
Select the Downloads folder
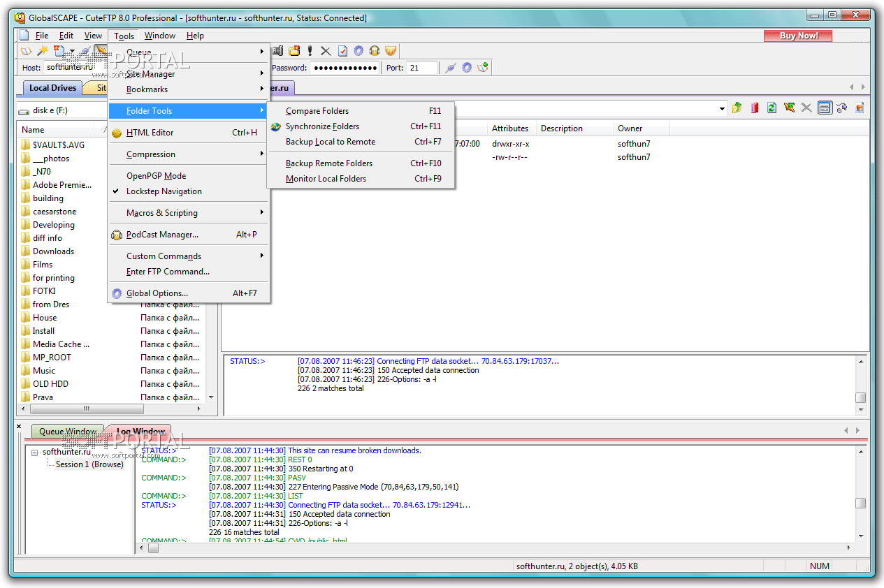(53, 251)
